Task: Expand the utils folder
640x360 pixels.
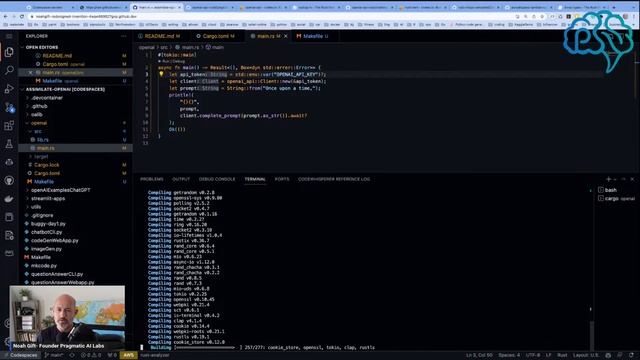Action: (36, 207)
